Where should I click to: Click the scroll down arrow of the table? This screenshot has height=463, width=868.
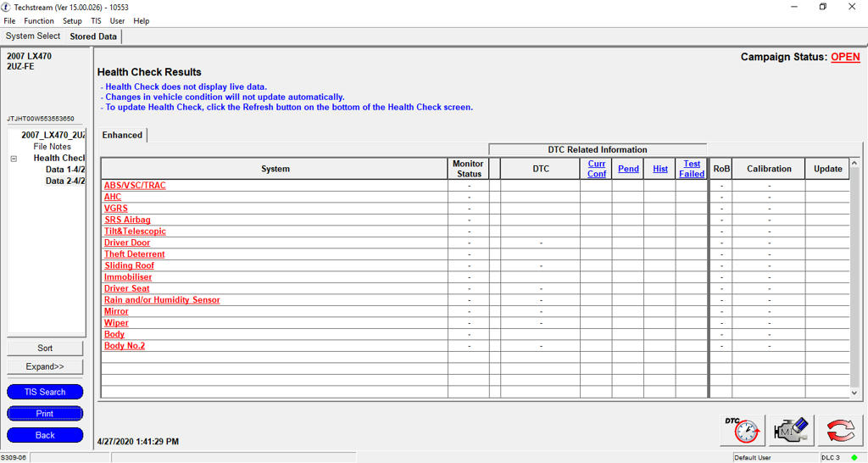pos(854,393)
